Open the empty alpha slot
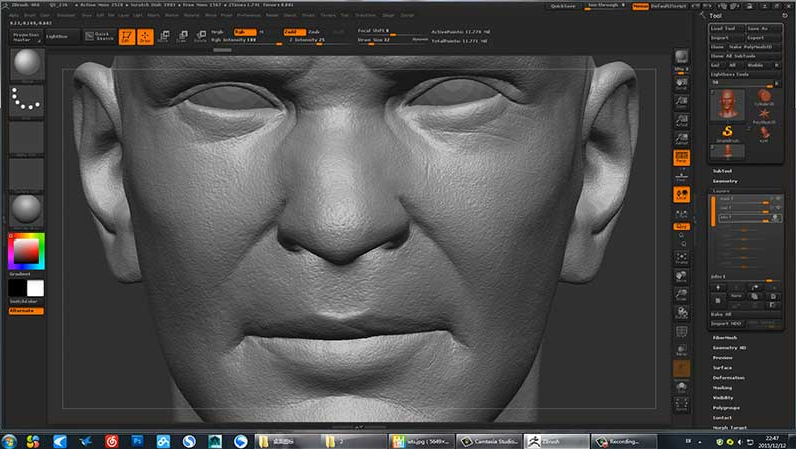796x449 pixels. [26, 138]
